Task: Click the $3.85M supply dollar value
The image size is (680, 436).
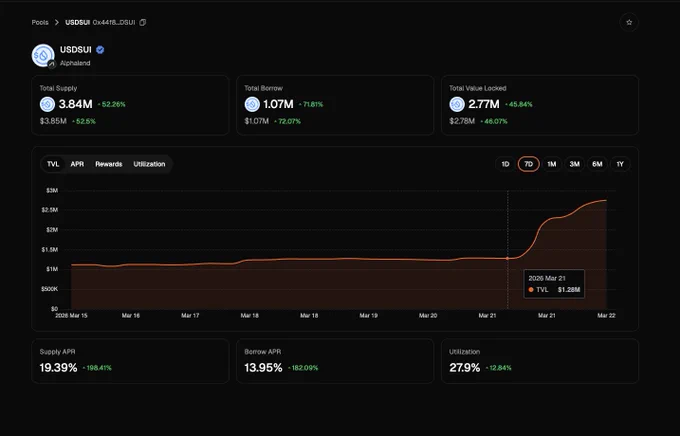Action: coord(53,121)
